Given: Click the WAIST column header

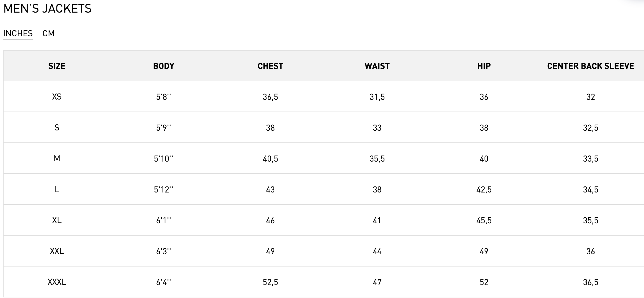Looking at the screenshot, I should [x=377, y=66].
